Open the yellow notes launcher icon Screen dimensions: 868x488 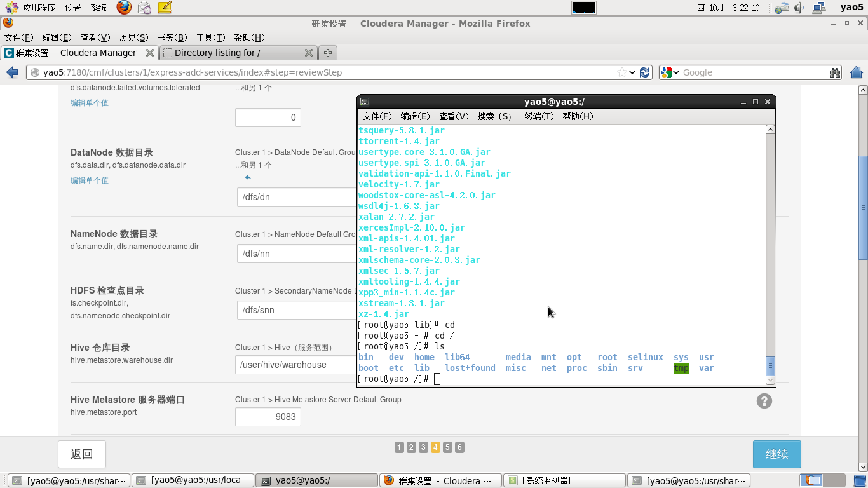165,8
